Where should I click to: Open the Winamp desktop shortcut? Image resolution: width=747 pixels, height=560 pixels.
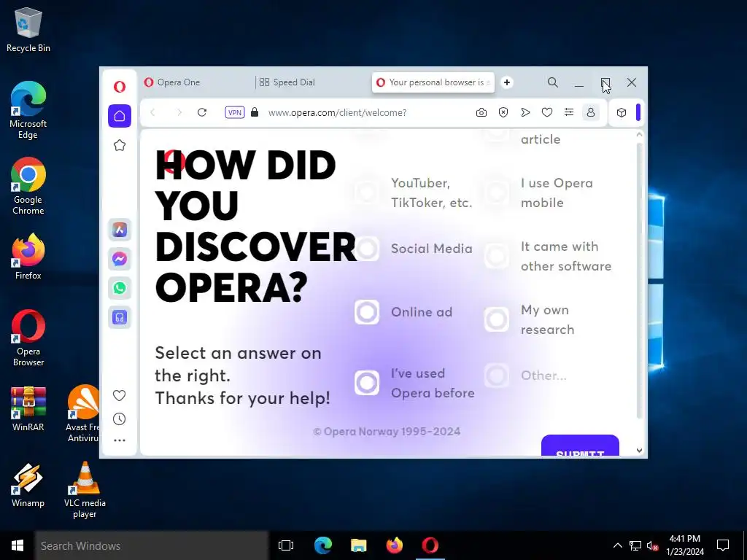click(x=28, y=485)
